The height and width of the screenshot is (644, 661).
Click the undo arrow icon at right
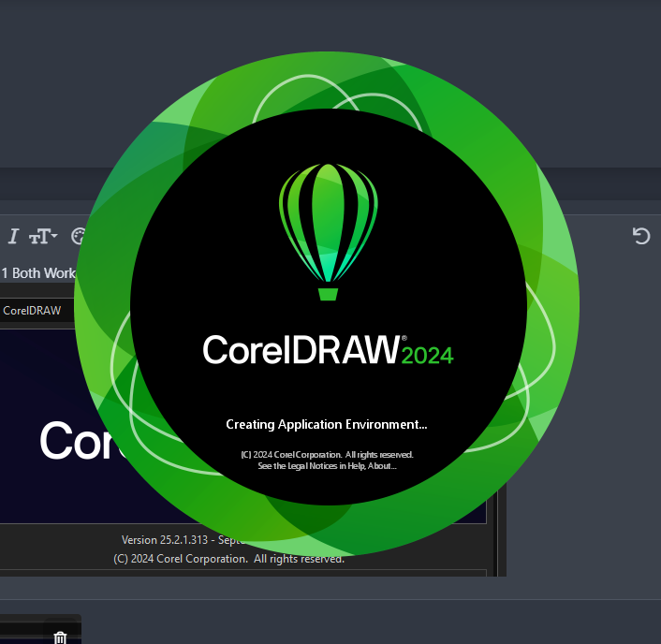(x=641, y=236)
